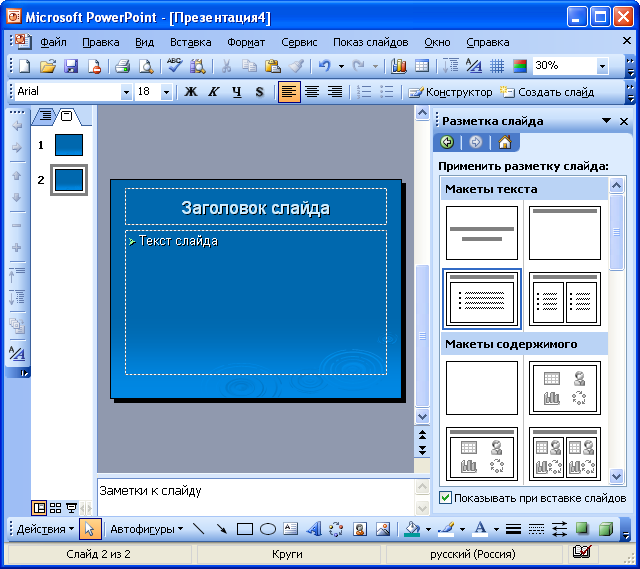Viewport: 640px width, 569px height.
Task: Open the font name dropdown (Arial)
Action: [126, 92]
